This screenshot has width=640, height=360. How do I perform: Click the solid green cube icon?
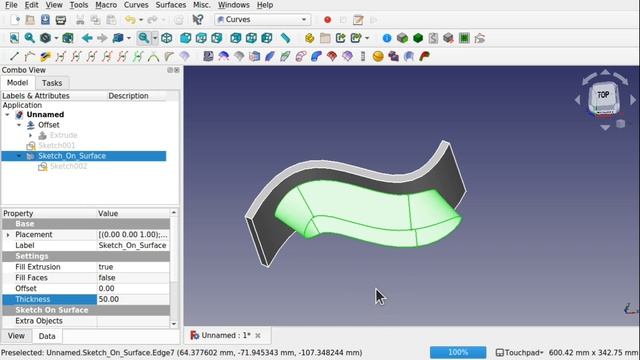[418, 38]
